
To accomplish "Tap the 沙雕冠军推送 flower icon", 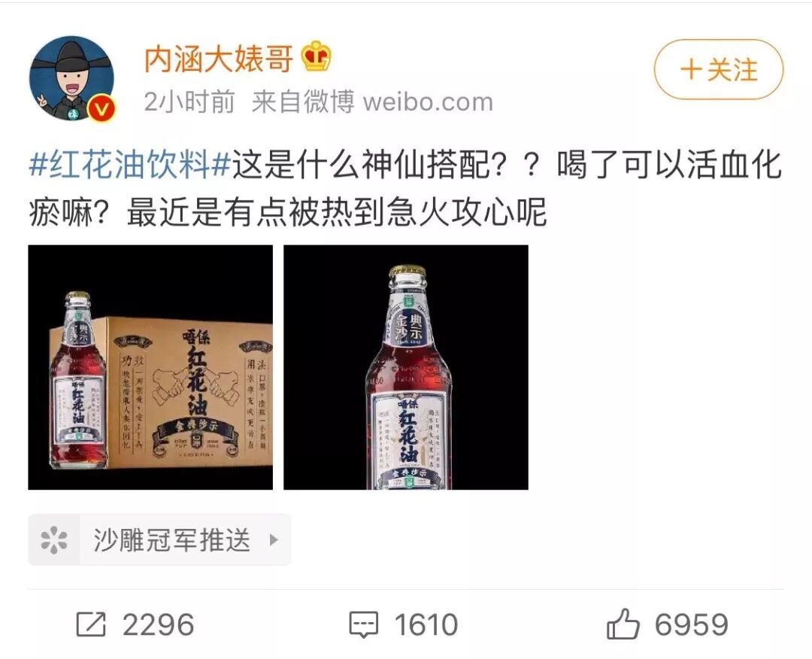I will tap(54, 540).
